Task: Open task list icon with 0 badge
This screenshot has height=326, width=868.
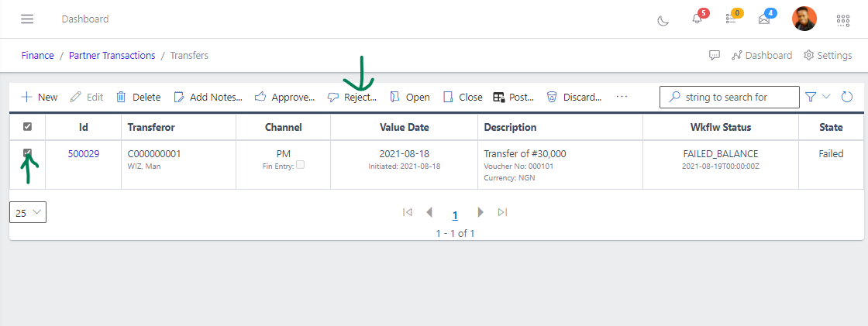Action: point(731,19)
